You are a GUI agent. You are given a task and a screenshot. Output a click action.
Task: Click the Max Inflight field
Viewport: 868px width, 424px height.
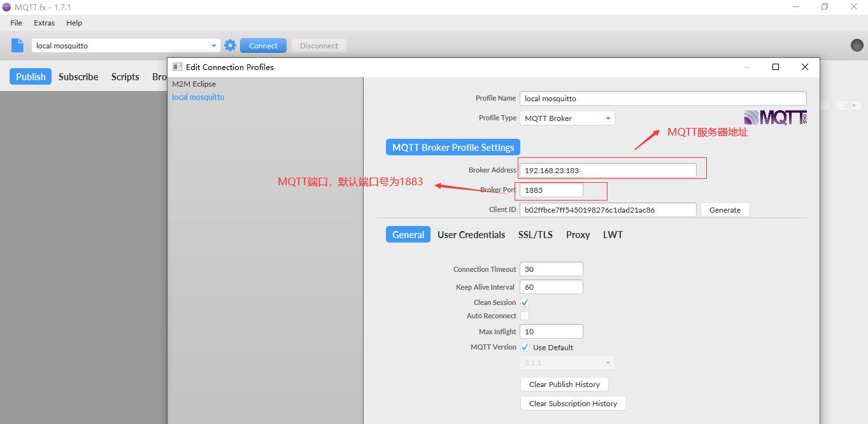coord(551,332)
